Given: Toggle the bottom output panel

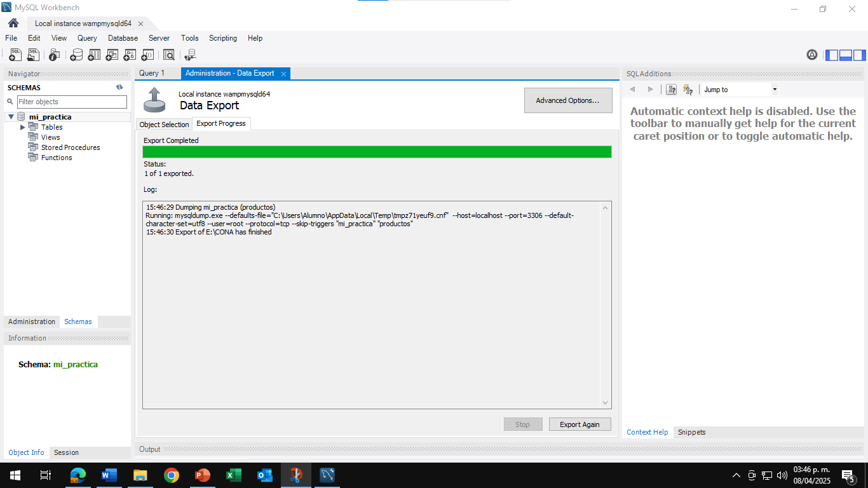Looking at the screenshot, I should pos(846,55).
